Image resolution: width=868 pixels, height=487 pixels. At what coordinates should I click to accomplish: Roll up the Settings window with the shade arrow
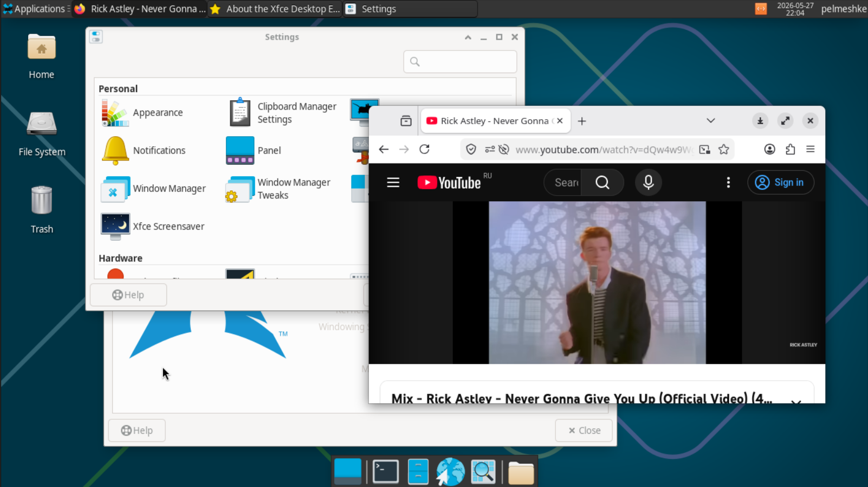(x=468, y=37)
